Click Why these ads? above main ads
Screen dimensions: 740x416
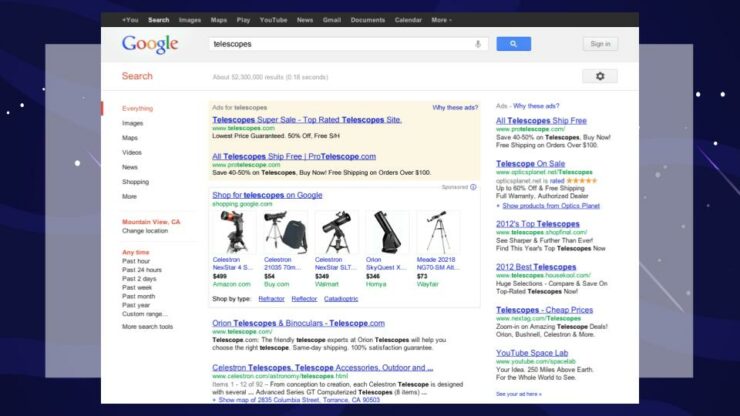click(x=455, y=108)
